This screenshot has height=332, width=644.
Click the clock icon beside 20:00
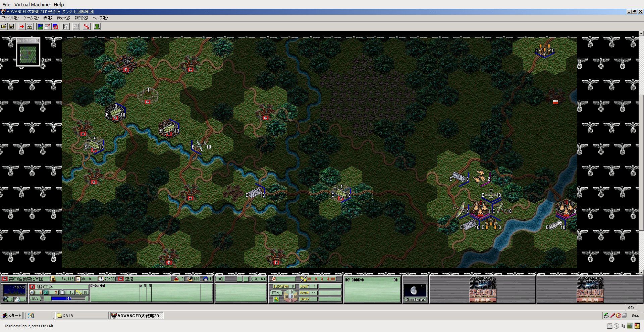click(x=101, y=279)
